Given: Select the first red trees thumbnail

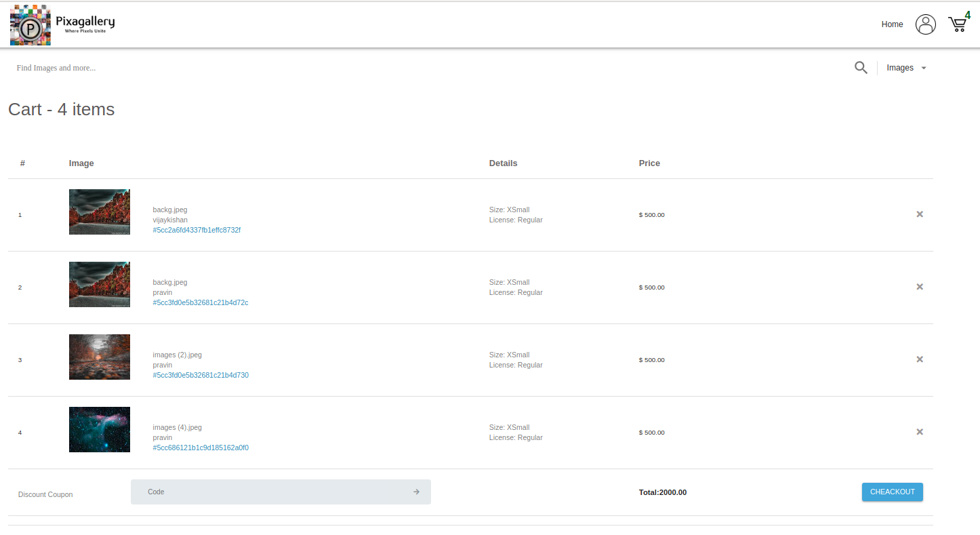Looking at the screenshot, I should click(100, 212).
